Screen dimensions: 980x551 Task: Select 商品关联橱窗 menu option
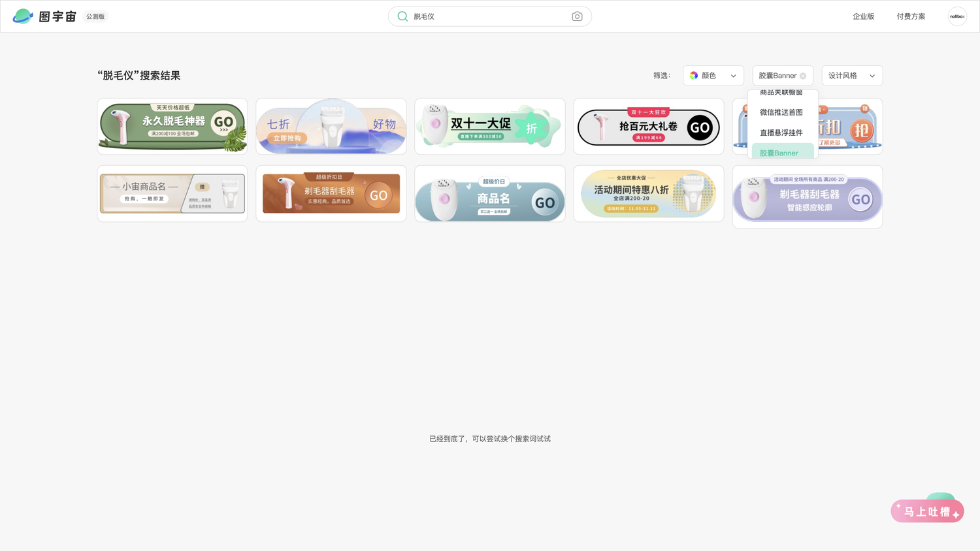click(782, 93)
